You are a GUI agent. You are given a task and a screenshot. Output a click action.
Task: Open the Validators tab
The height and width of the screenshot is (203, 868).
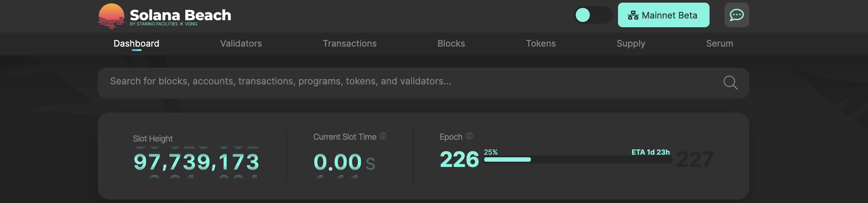[x=241, y=43]
